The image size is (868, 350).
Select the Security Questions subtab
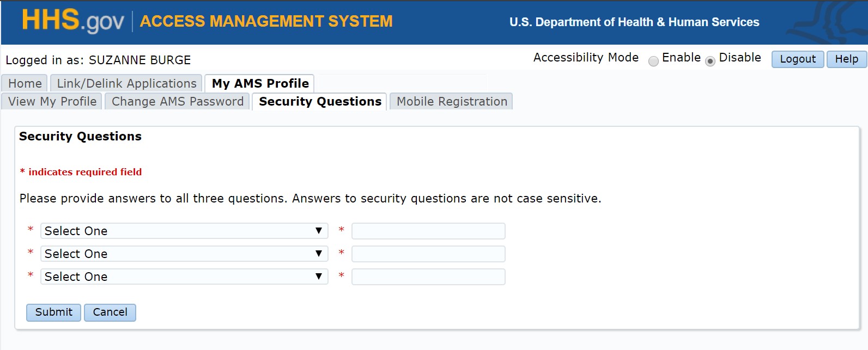pos(320,101)
